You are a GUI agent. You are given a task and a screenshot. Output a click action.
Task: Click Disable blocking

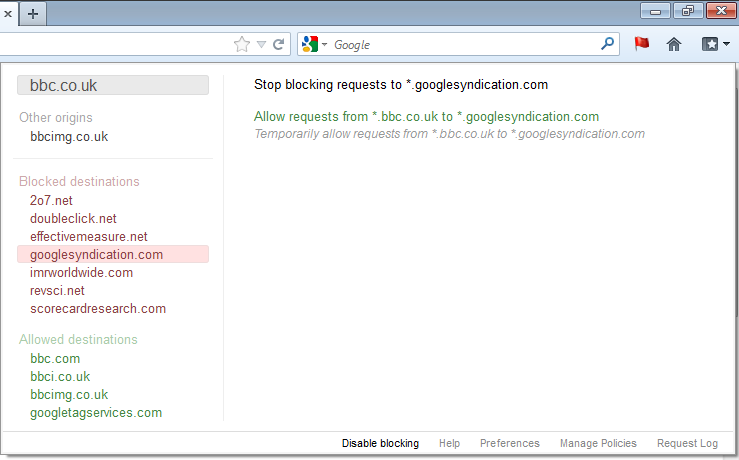click(x=380, y=443)
